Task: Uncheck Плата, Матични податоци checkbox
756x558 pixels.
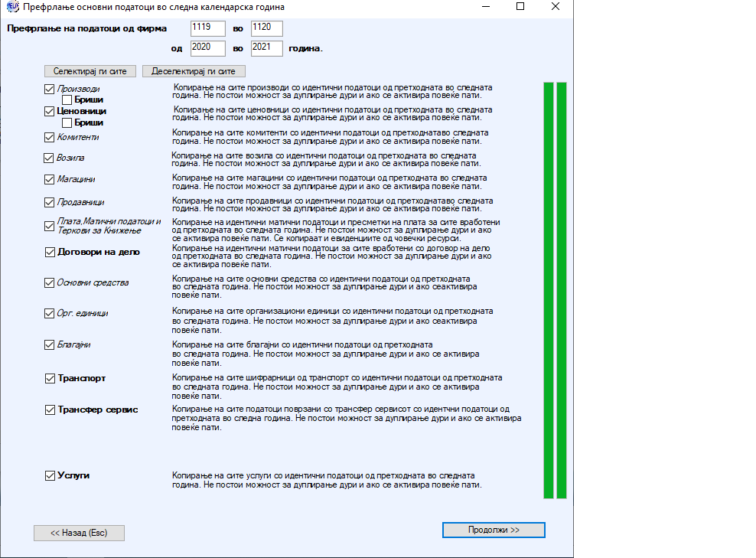Action: click(49, 227)
